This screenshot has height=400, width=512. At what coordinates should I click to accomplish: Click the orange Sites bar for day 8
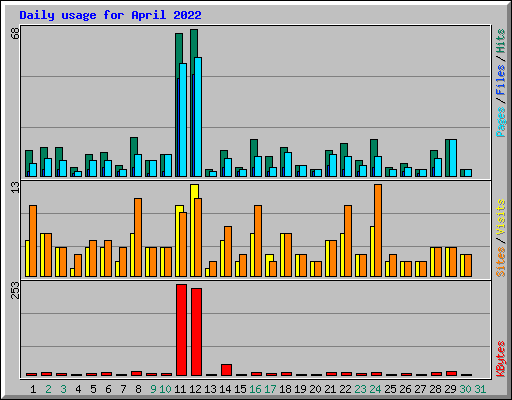click(x=138, y=237)
